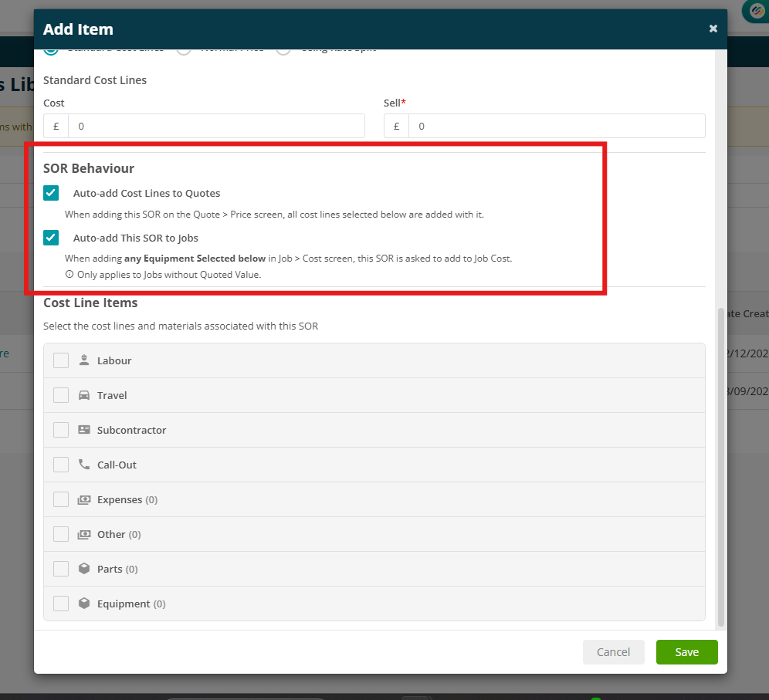This screenshot has width=769, height=700.
Task: Click the Add Item dialog scrollbar
Action: tap(721, 467)
